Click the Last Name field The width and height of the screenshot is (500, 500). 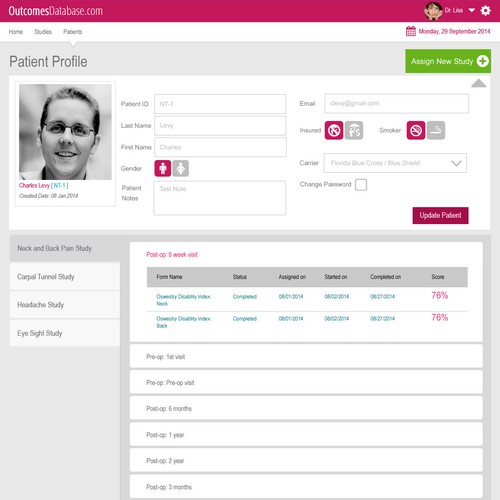pyautogui.click(x=220, y=125)
